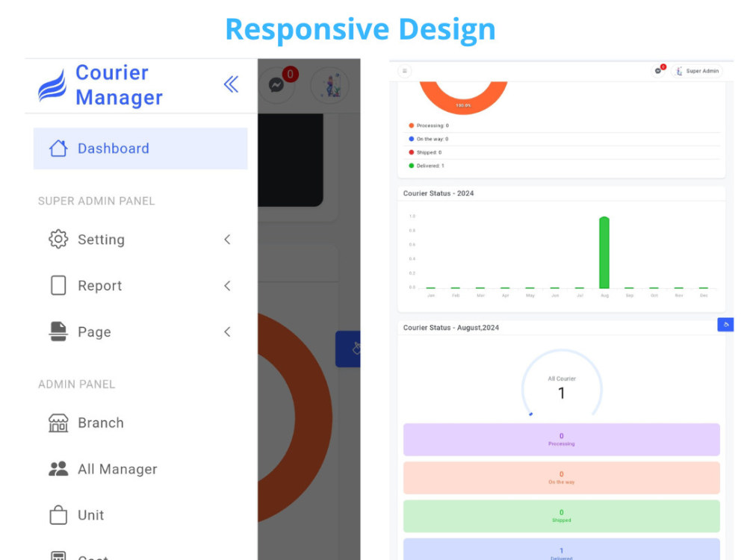Image resolution: width=747 pixels, height=560 pixels.
Task: Click the Courier Manager title text
Action: tap(119, 85)
